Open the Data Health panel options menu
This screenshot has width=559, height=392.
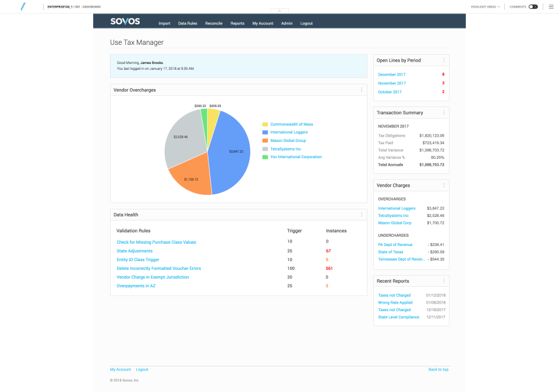coord(362,214)
